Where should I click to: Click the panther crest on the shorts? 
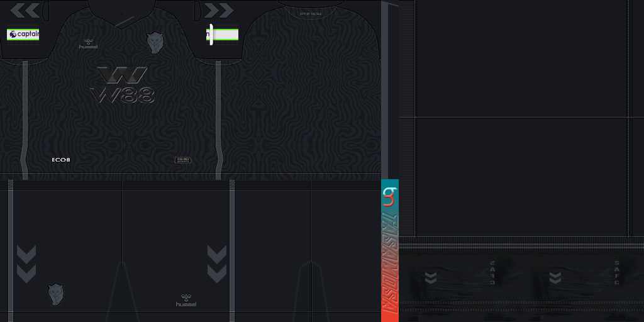tap(56, 294)
